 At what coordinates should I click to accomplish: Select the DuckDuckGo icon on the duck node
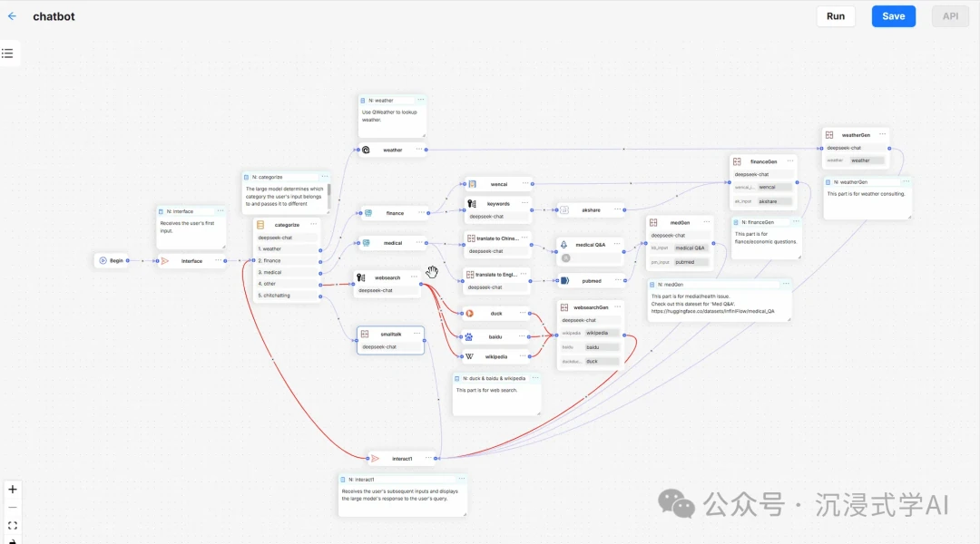(x=469, y=314)
